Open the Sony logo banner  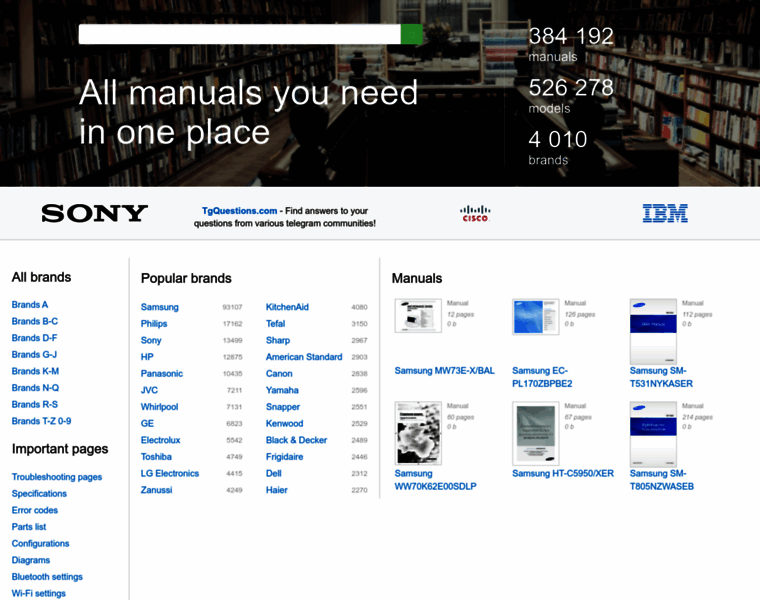[95, 213]
